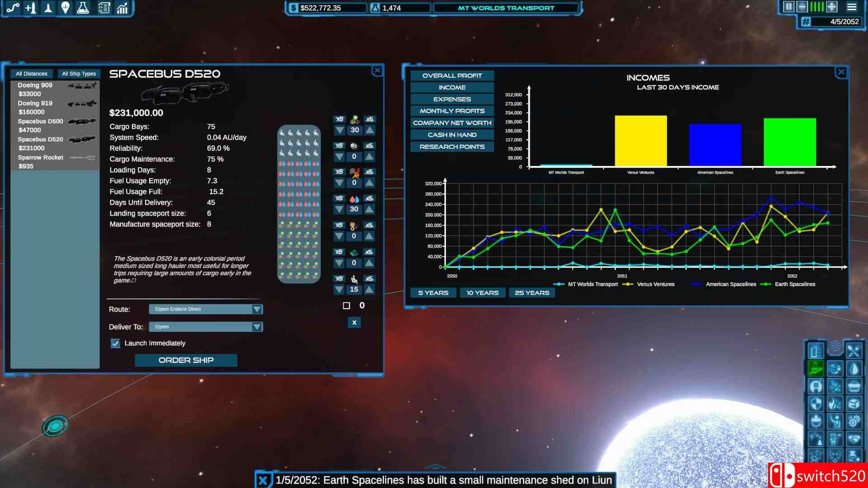Open the All Ship Types filter
This screenshot has height=488, width=868.
click(79, 74)
